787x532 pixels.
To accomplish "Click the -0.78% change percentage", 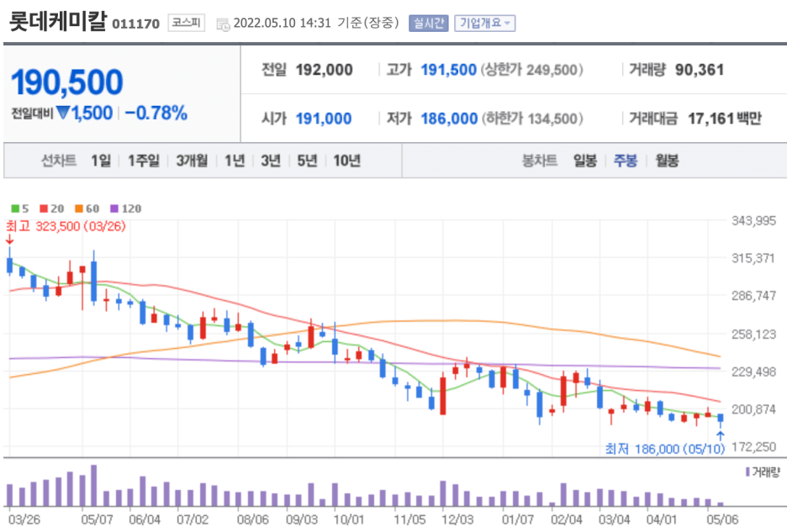I will tap(156, 113).
